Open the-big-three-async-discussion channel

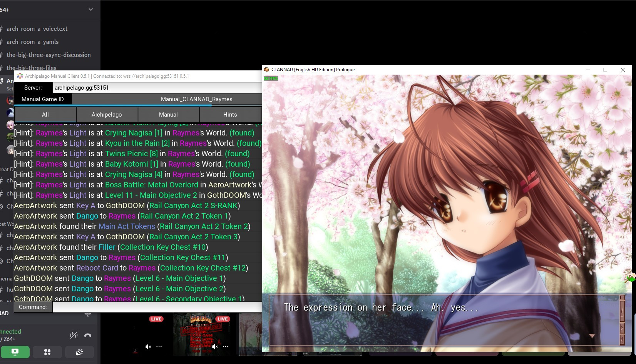[x=49, y=55]
